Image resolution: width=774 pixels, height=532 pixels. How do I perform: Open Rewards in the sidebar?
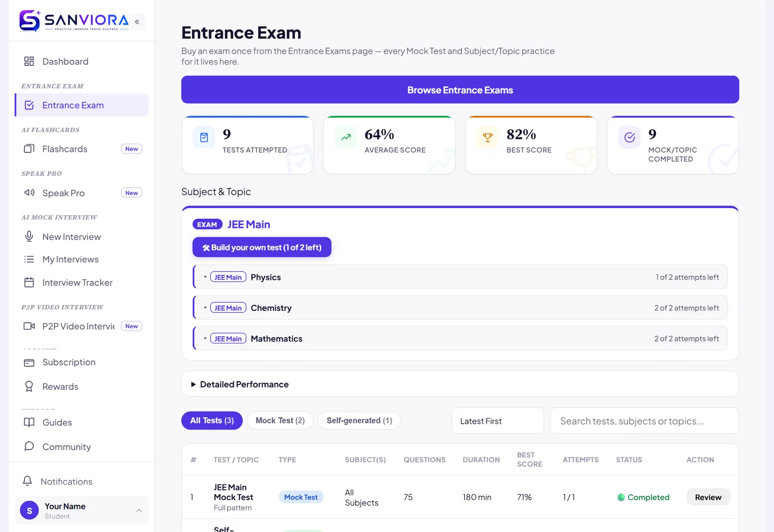click(x=82, y=386)
